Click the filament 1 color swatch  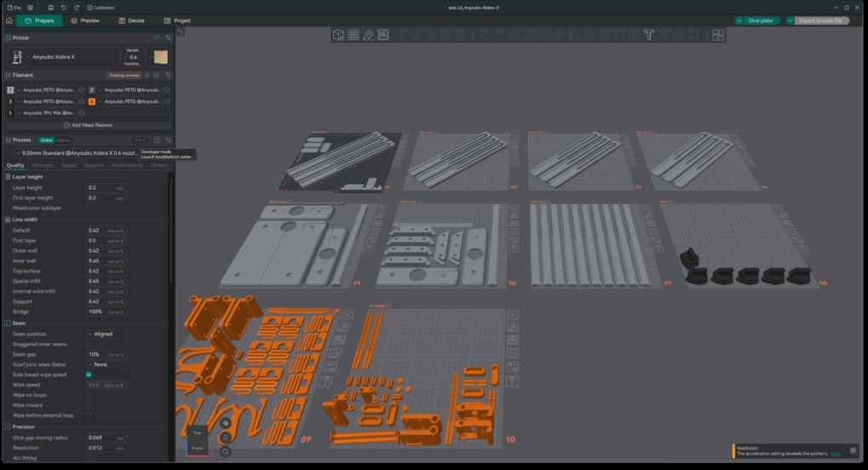pyautogui.click(x=10, y=89)
